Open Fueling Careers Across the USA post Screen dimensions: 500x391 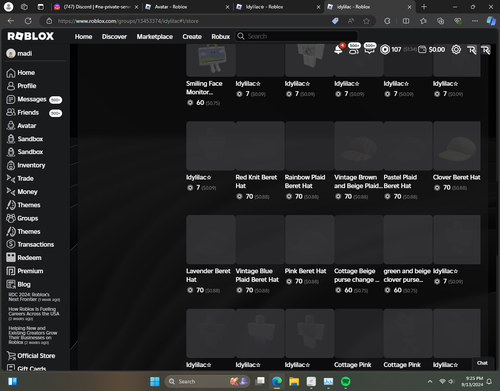tap(34, 314)
